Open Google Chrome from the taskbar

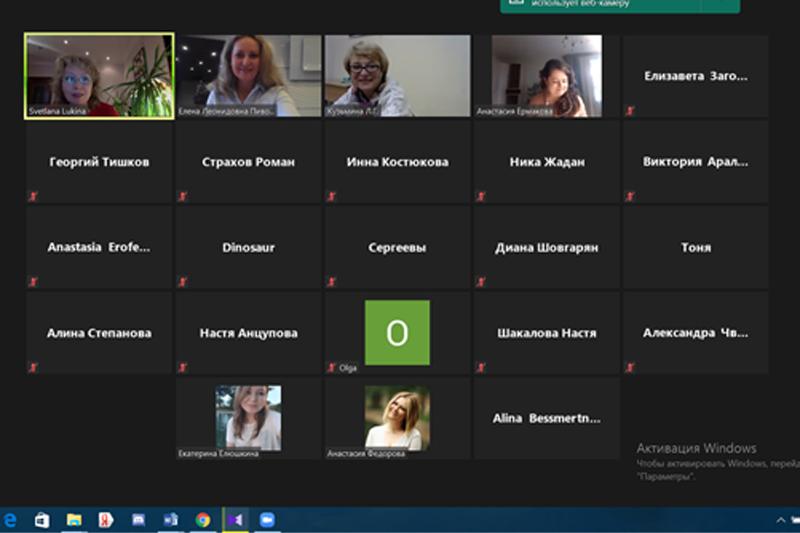203,520
